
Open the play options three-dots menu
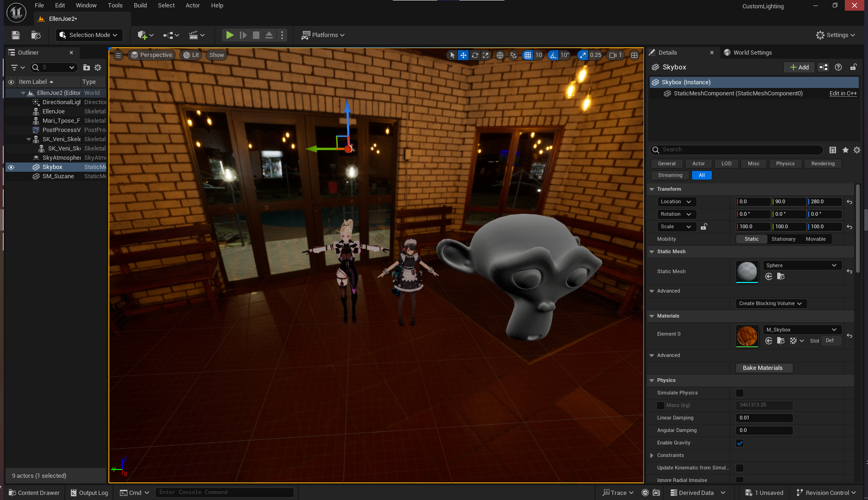(282, 35)
